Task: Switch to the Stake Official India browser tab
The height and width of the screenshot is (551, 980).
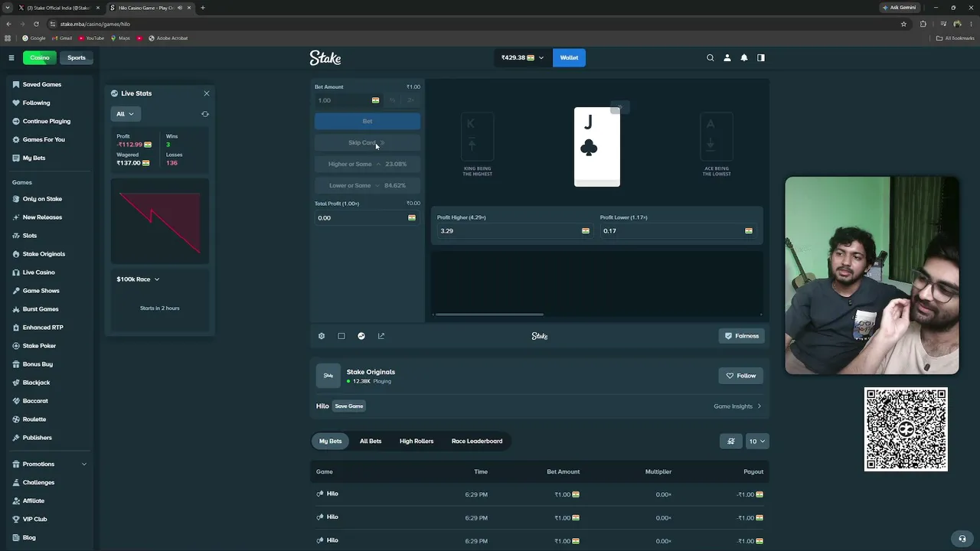Action: [60, 8]
